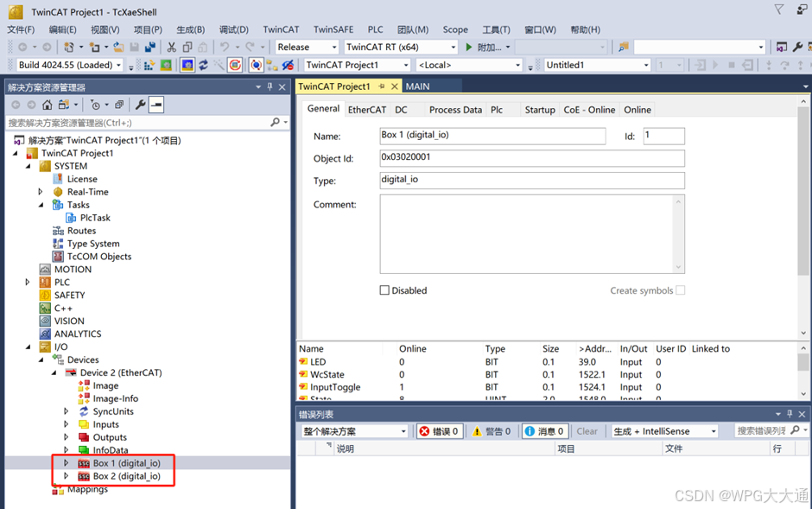Switch to the CoE - Online tab
This screenshot has height=509, width=812.
589,110
